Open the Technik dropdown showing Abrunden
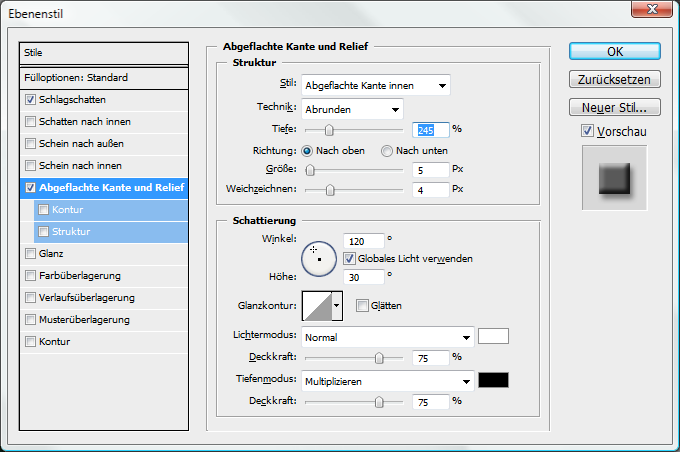Viewport: 680px width, 452px height. (352, 109)
